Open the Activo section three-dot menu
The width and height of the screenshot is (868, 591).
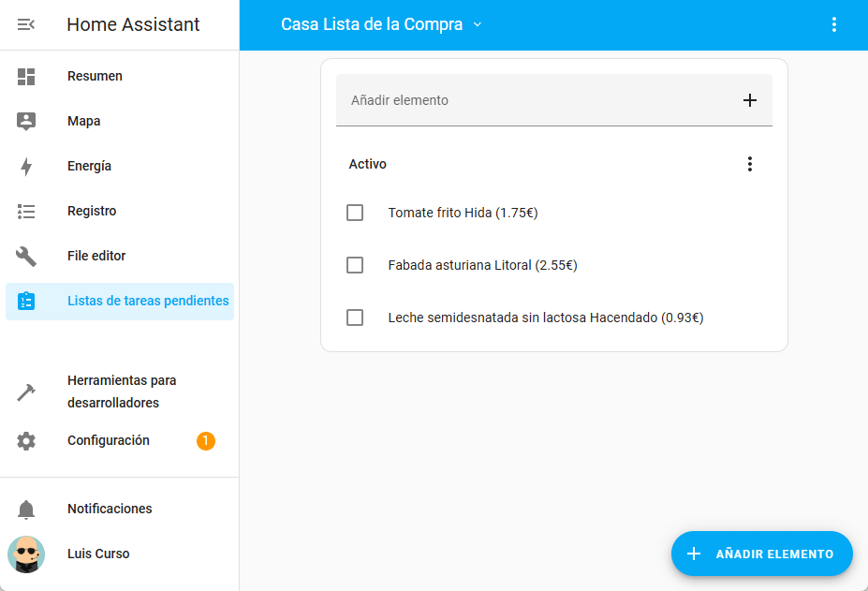click(x=749, y=164)
